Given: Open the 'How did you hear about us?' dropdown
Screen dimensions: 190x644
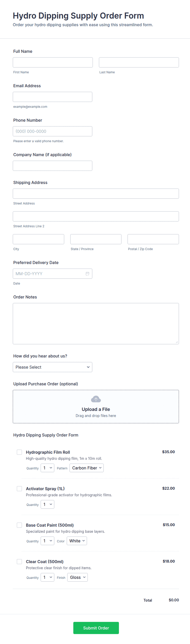Looking at the screenshot, I should (x=53, y=367).
